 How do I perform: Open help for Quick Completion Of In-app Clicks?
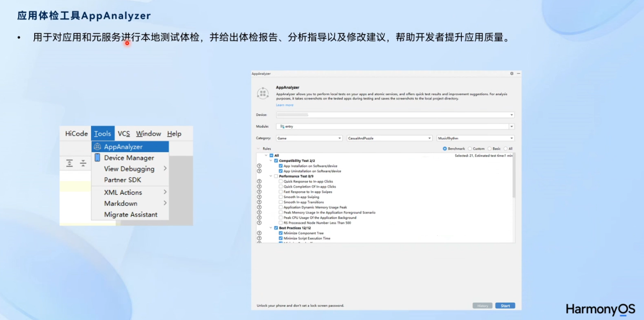[x=259, y=187]
